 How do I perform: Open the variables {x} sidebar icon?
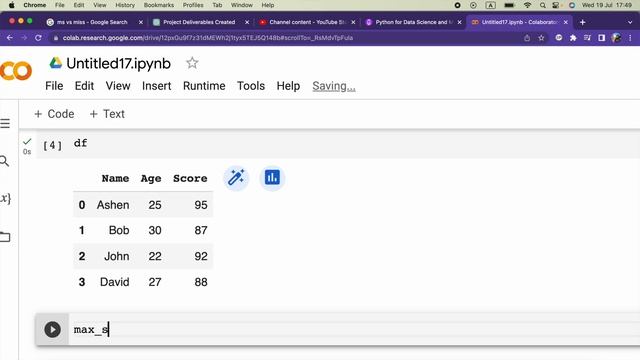[x=5, y=198]
